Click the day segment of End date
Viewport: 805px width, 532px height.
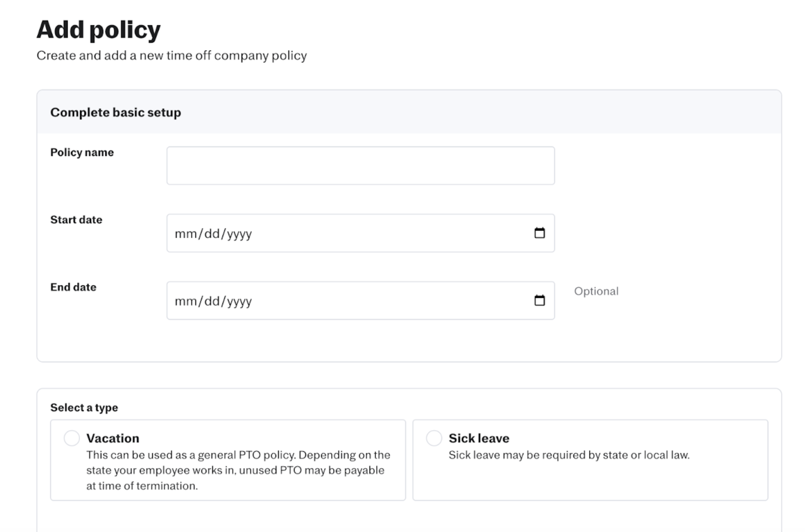[212, 301]
